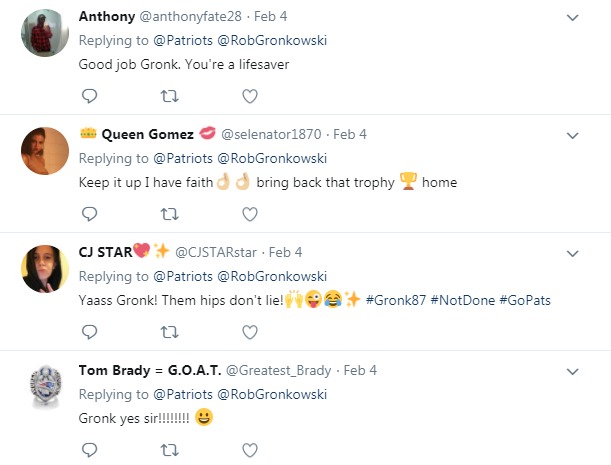The image size is (611, 465).
Task: Open the options chevron on Anthony's tweet
Action: point(573,18)
